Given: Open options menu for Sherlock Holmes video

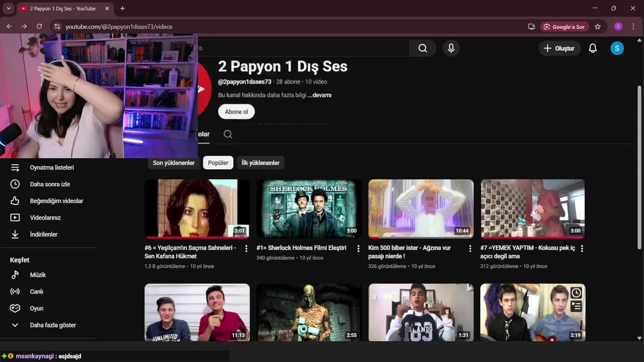Looking at the screenshot, I should (358, 248).
